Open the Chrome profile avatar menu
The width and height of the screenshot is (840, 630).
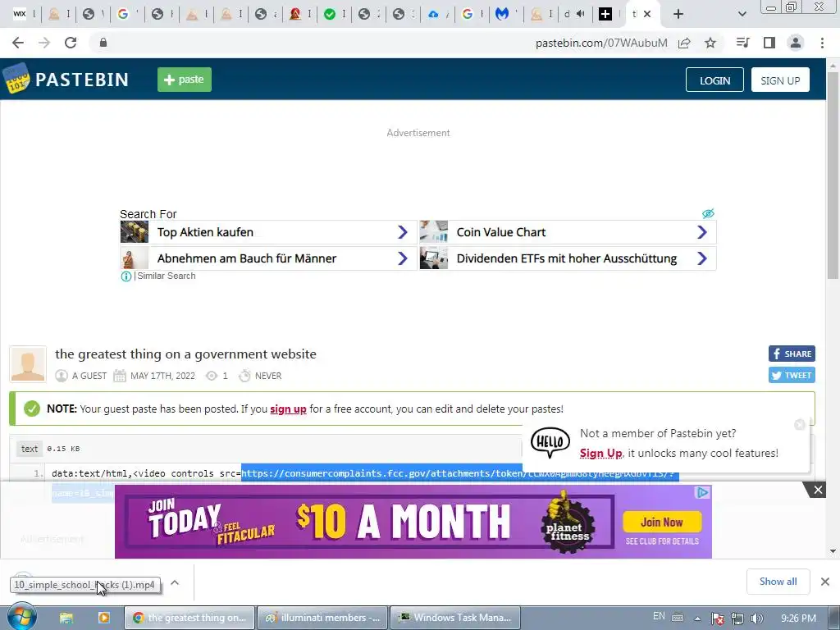pos(796,43)
